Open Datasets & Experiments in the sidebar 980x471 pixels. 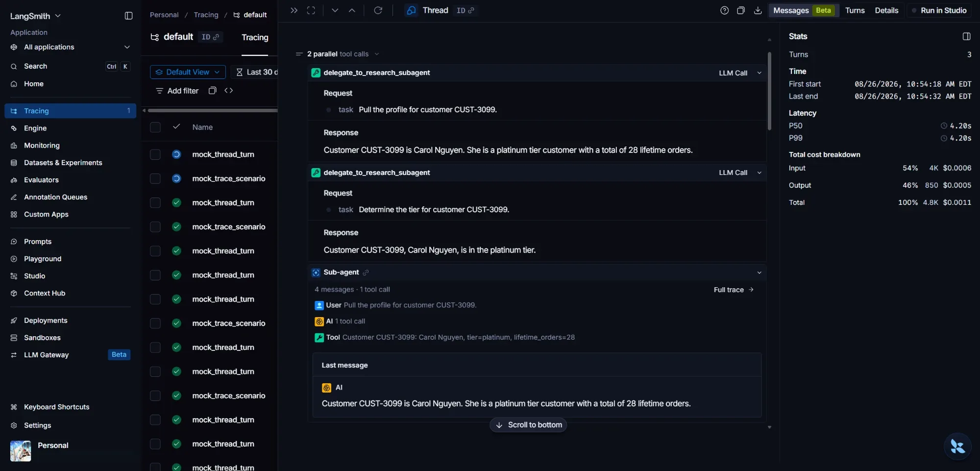coord(63,163)
